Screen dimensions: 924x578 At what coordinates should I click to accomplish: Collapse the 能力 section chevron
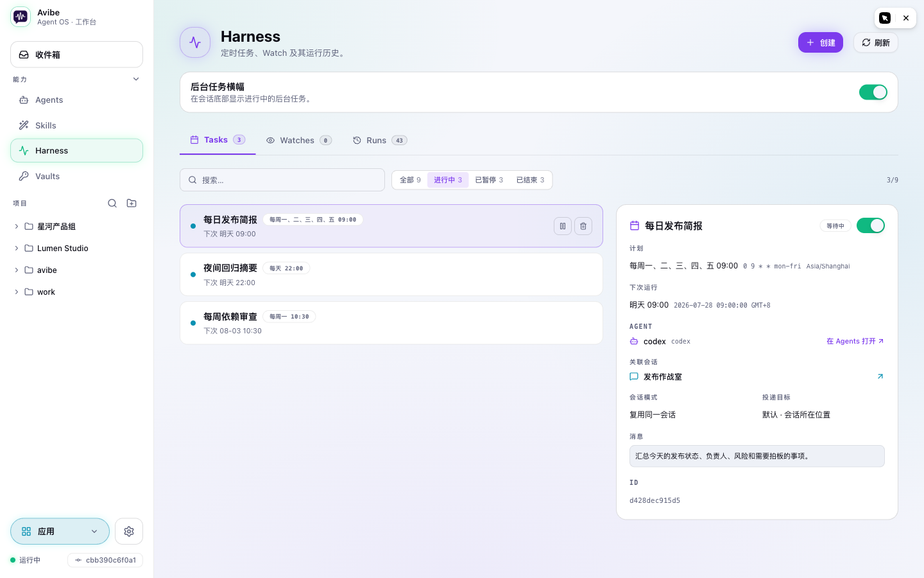[136, 79]
